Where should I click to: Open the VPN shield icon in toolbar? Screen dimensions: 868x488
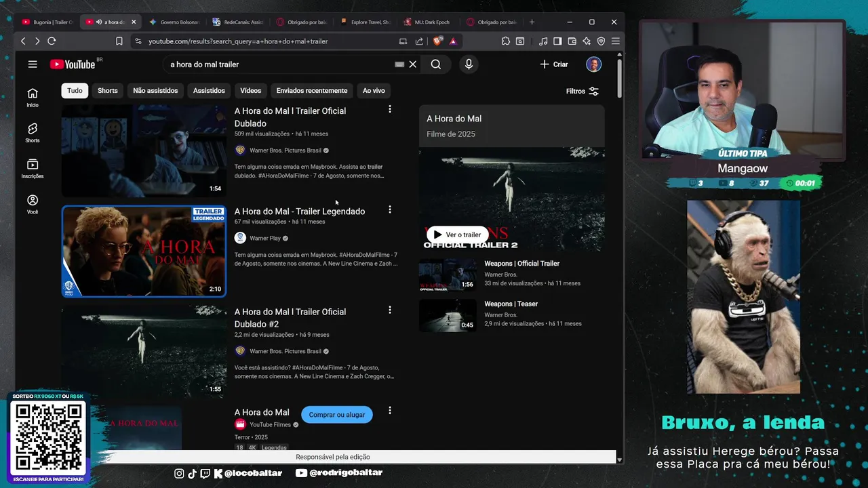coord(601,41)
